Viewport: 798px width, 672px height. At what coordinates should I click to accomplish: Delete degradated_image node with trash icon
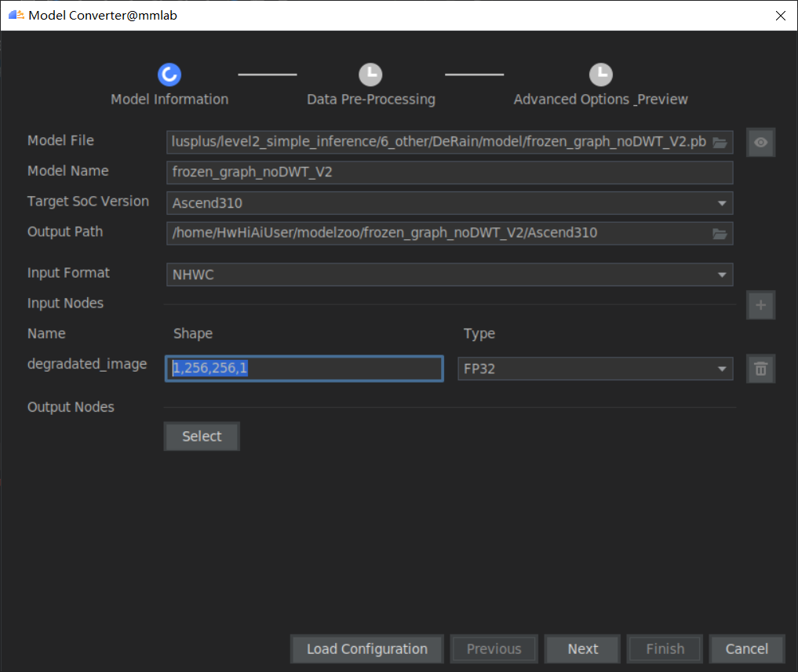[760, 369]
